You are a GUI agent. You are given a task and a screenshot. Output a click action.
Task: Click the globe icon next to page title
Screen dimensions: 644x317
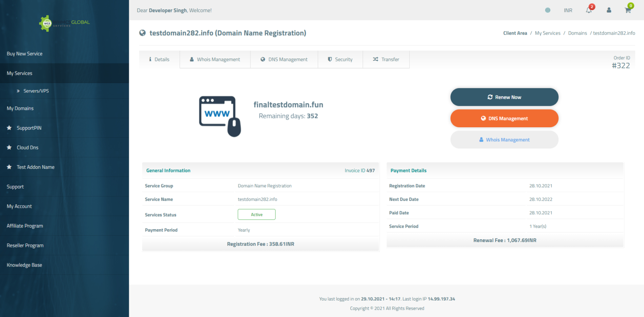[x=142, y=33]
